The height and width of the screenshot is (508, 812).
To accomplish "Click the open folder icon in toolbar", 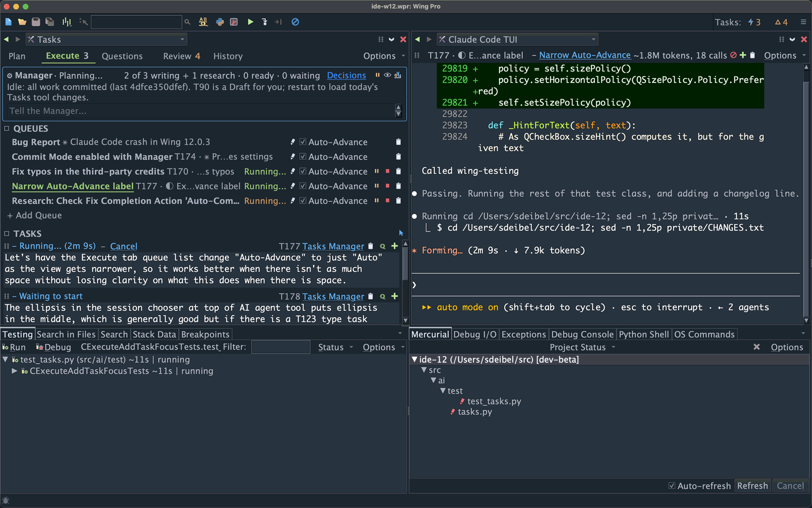I will click(x=22, y=22).
